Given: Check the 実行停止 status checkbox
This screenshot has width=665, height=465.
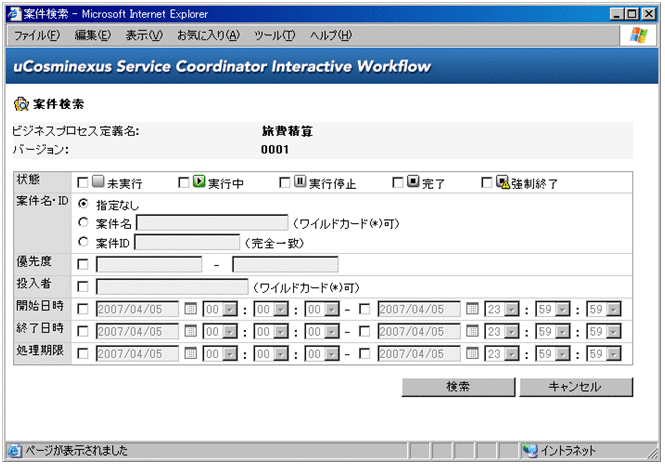Looking at the screenshot, I should point(285,183).
